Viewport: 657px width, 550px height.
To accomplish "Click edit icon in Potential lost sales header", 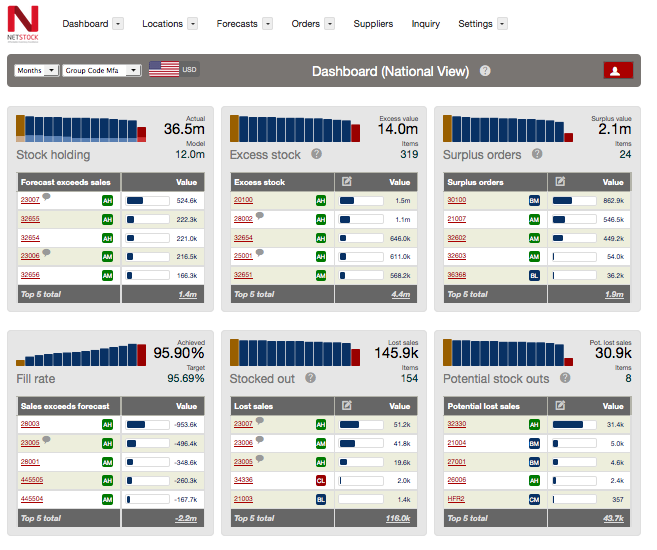I will 560,406.
